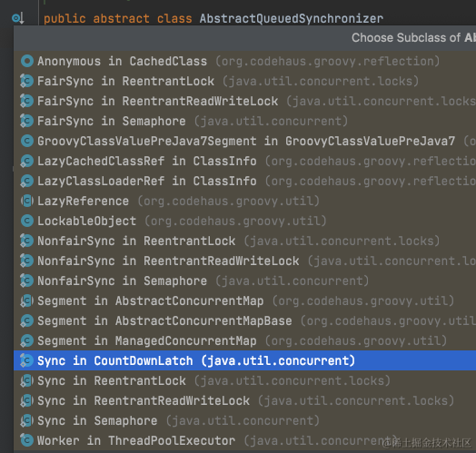Click the gutter subclass marker icon beside AbstractQueuedSynchronizer
The width and height of the screenshot is (476, 453).
(x=18, y=18)
